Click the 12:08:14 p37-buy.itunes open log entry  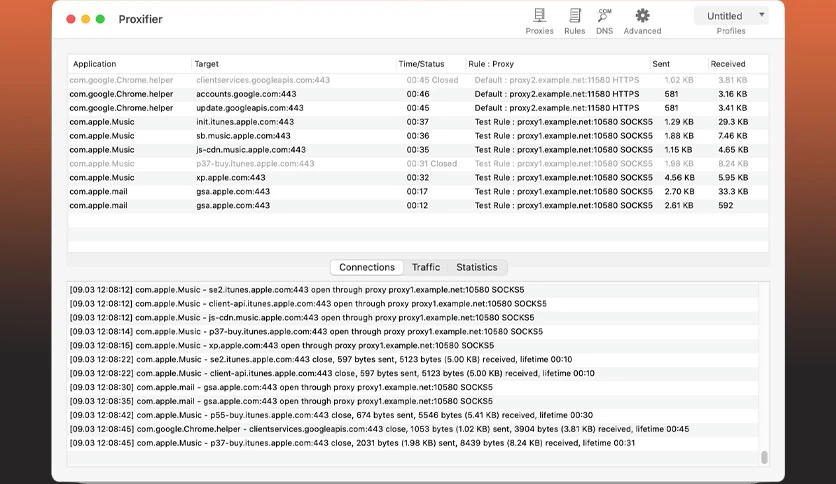(413, 331)
